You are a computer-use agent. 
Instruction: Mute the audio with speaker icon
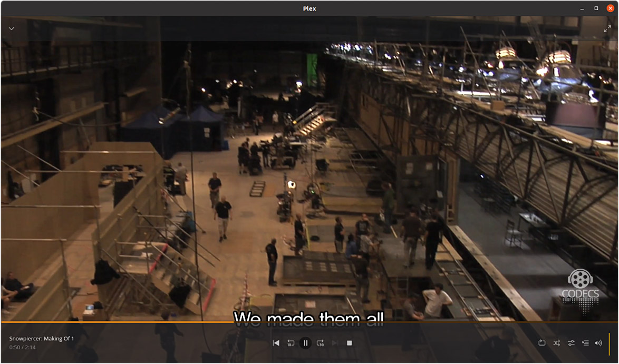click(x=598, y=343)
